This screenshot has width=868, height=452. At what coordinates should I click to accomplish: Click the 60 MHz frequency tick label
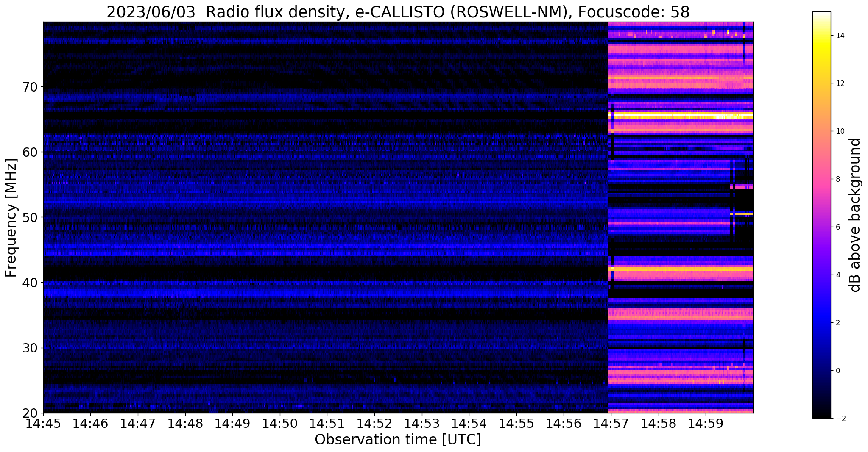31,152
